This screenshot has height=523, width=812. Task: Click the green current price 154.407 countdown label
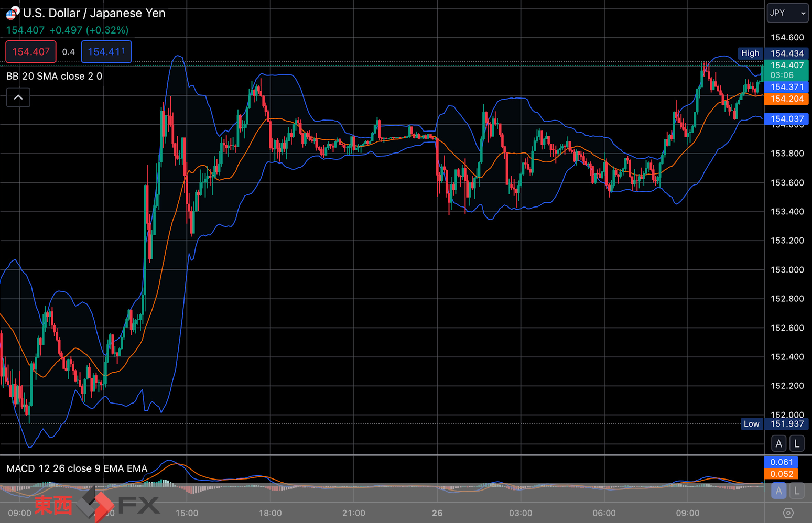[x=786, y=70]
